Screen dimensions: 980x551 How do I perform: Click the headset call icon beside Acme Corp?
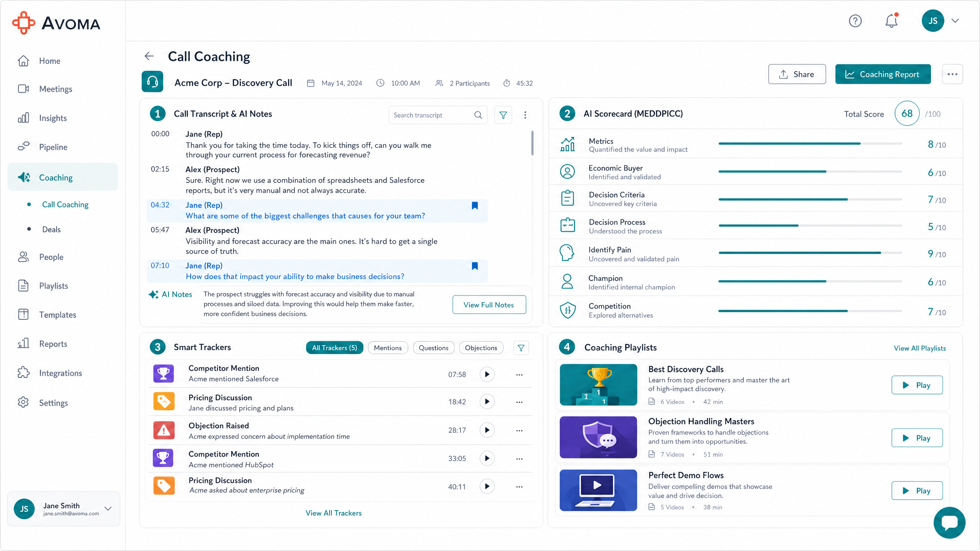152,82
